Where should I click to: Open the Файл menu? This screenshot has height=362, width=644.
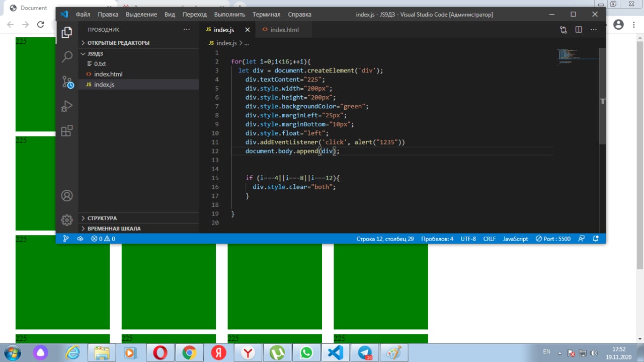click(83, 15)
